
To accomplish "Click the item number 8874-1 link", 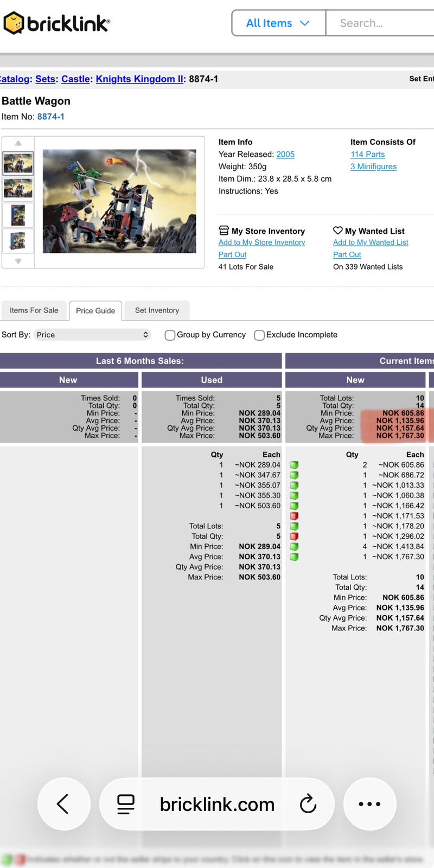I will [50, 117].
